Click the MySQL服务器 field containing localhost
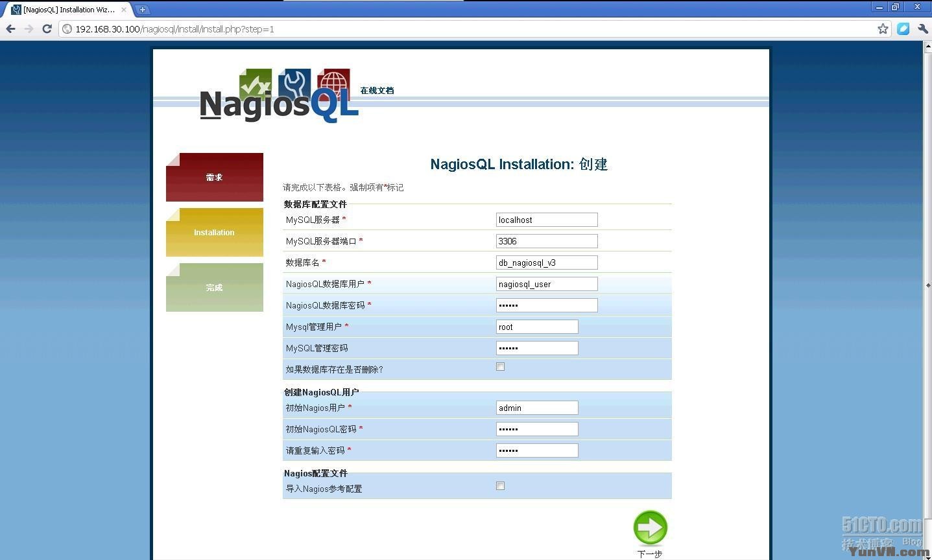The image size is (932, 560). [x=547, y=220]
